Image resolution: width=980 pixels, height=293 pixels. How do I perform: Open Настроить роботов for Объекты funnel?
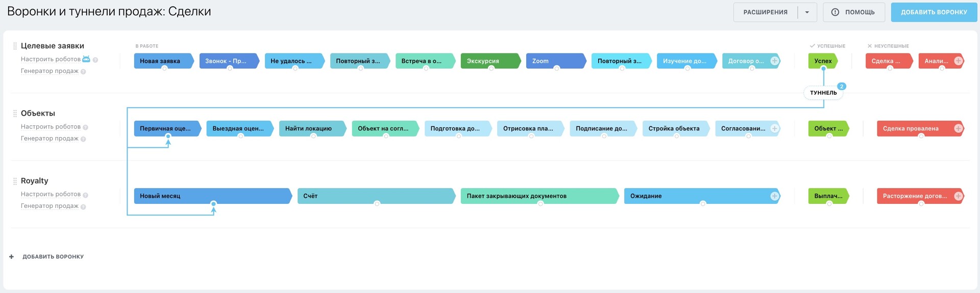pyautogui.click(x=51, y=127)
